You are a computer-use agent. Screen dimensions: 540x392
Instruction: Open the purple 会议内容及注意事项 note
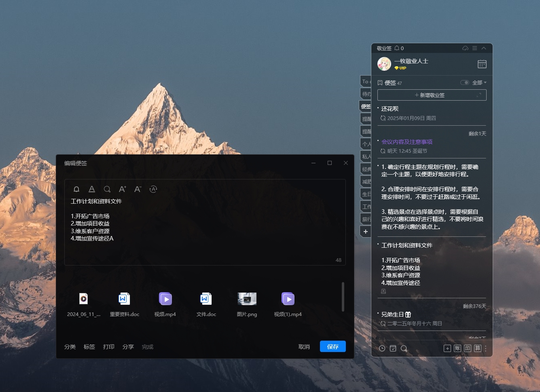[x=407, y=142]
